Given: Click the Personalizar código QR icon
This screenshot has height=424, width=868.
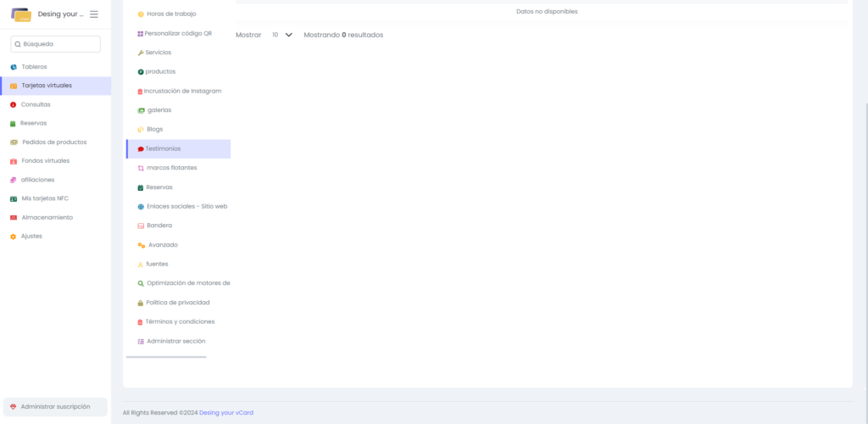Looking at the screenshot, I should tap(141, 34).
